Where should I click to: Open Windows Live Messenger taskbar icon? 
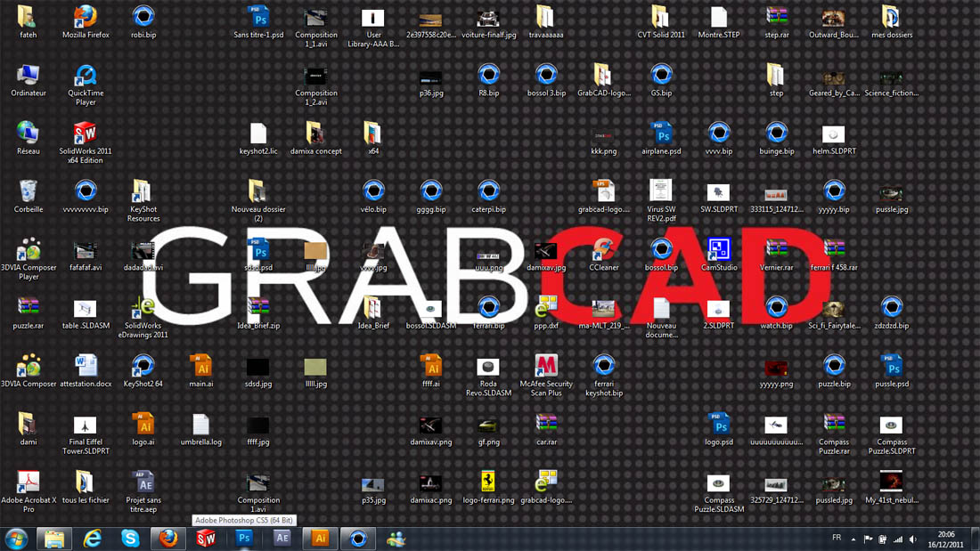396,539
